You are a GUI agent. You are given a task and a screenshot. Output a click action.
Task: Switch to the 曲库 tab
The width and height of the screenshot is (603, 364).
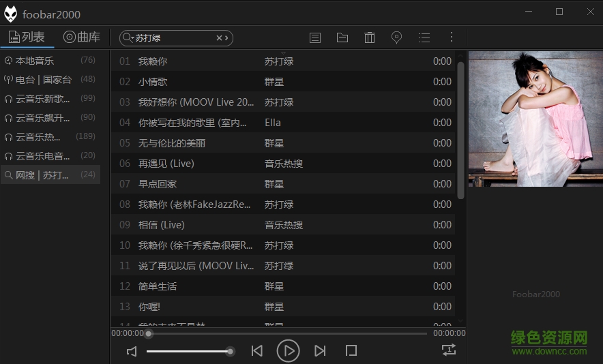click(82, 37)
